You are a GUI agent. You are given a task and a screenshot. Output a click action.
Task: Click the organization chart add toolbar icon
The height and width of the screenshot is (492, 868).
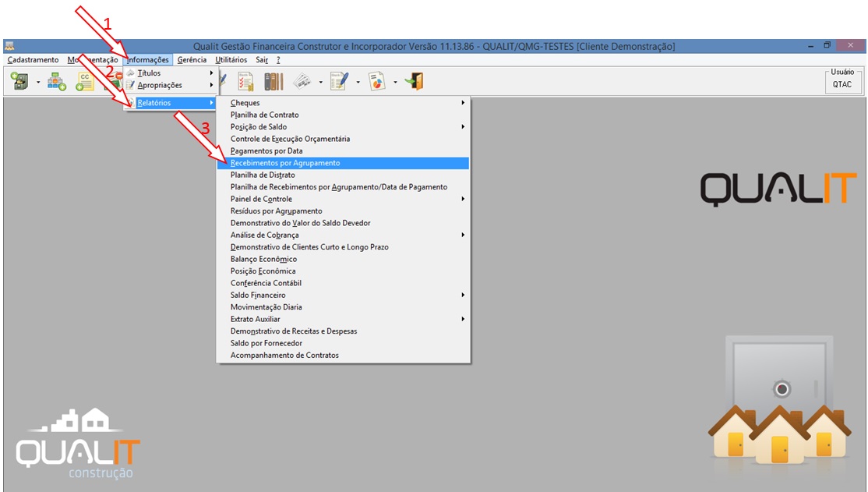coord(56,81)
